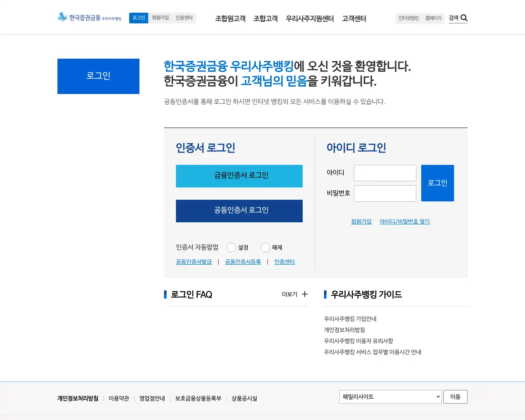525x420 pixels.
Task: Open footer 개인정보처리방침 link
Action: 78,398
